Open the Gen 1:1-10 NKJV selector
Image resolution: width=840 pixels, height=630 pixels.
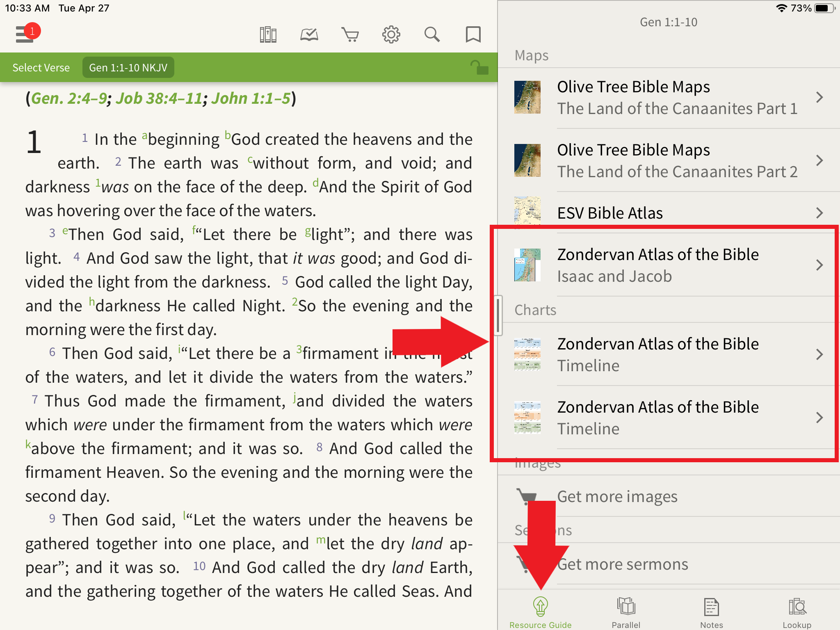[128, 68]
